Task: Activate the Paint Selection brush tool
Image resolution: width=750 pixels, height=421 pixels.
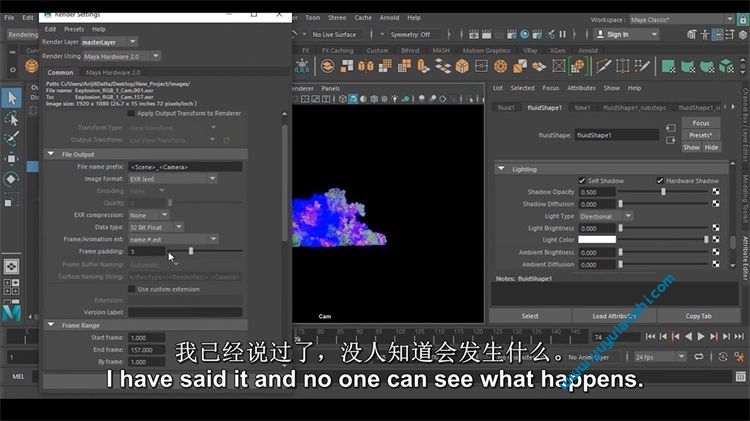Action: pyautogui.click(x=11, y=138)
